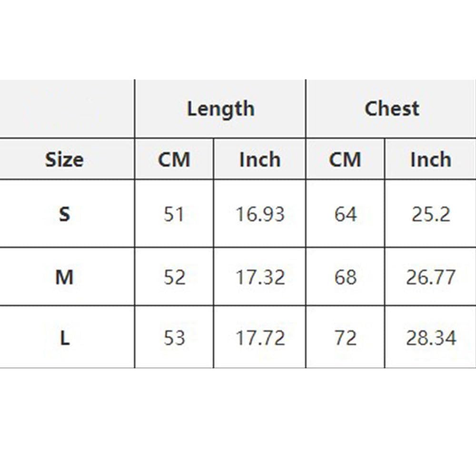This screenshot has width=476, height=476.
Task: Click the Chest column header
Action: (x=392, y=109)
